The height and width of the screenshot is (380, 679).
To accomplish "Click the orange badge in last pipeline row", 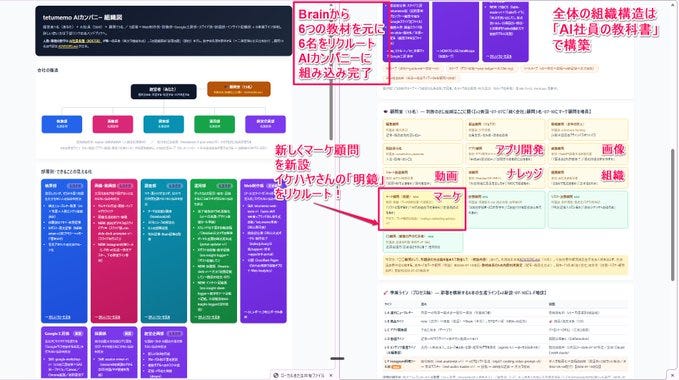I will click(x=396, y=367).
